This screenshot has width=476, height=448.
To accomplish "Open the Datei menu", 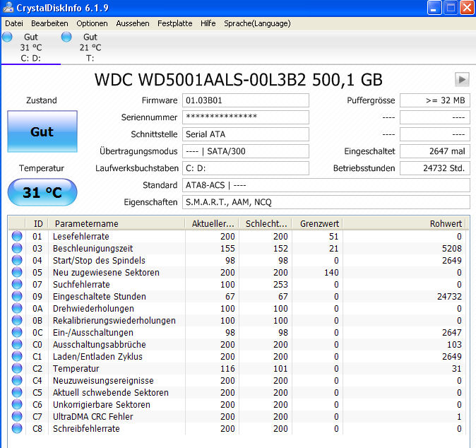I will tap(14, 23).
